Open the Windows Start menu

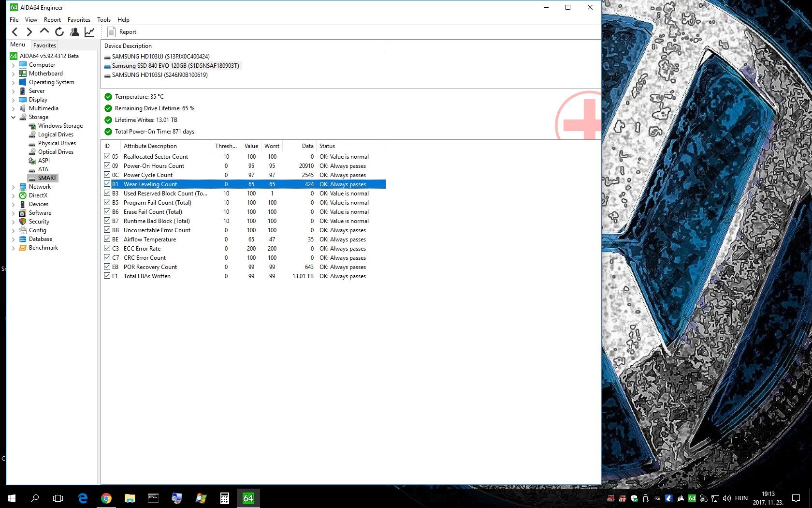pyautogui.click(x=12, y=498)
